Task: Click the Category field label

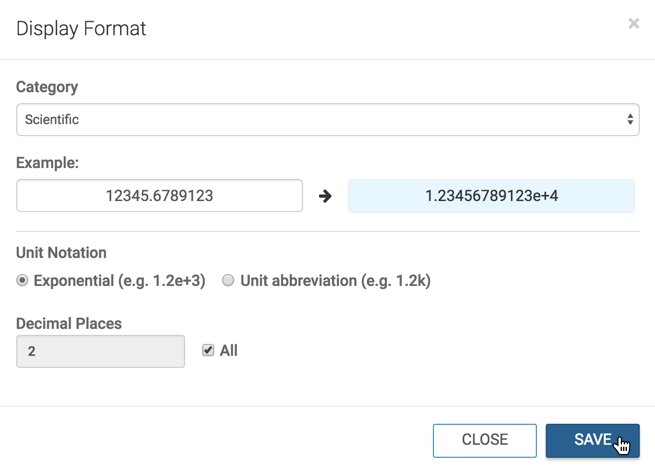Action: [x=47, y=87]
